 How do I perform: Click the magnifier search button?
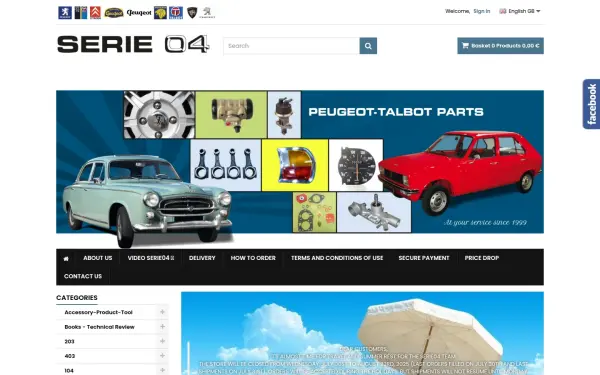[368, 46]
